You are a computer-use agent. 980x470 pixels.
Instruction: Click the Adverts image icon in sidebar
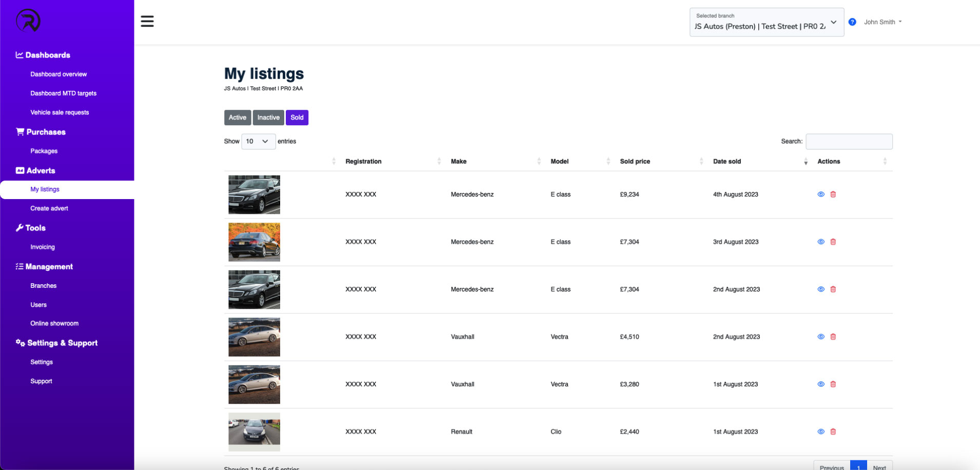(x=20, y=170)
